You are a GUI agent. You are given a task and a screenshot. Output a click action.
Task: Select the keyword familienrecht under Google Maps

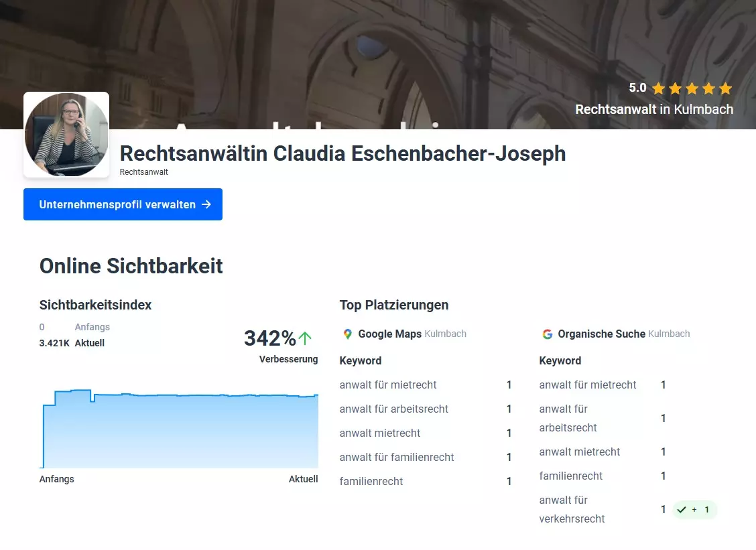(371, 481)
